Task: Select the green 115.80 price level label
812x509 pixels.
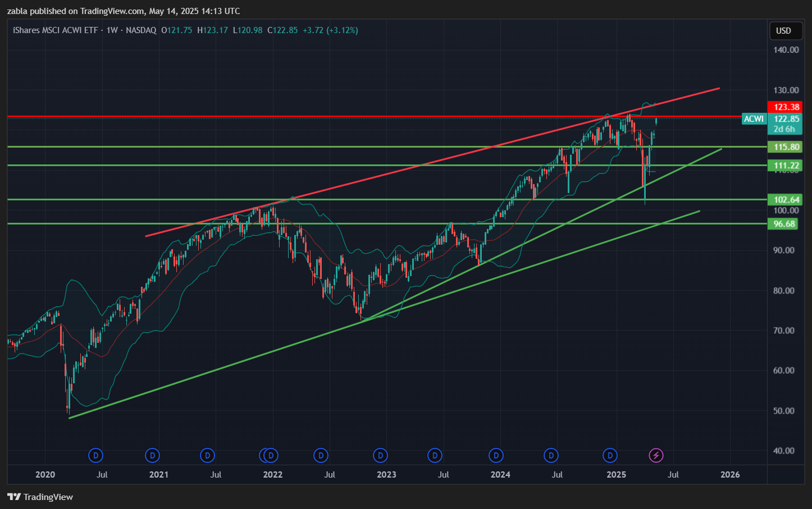Action: (x=786, y=147)
